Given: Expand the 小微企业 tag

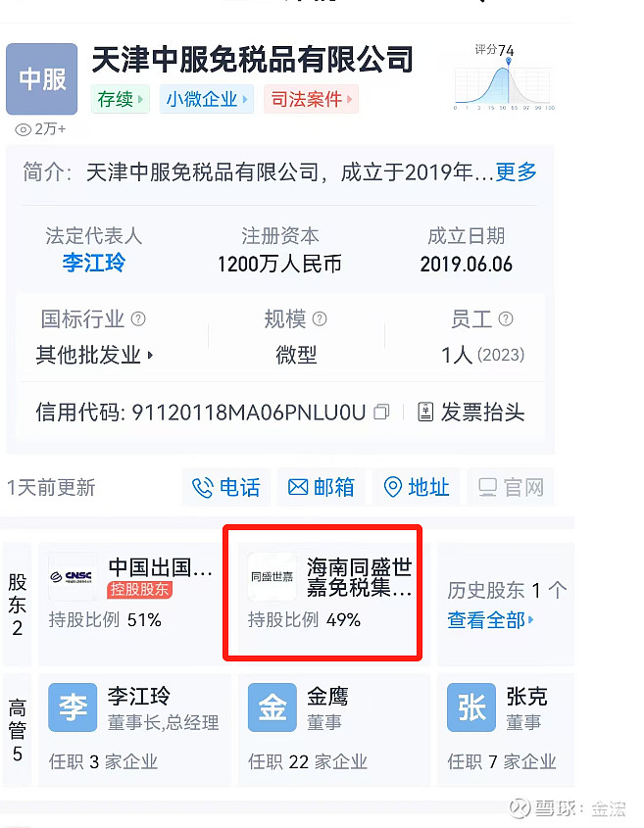Looking at the screenshot, I should click(x=207, y=99).
